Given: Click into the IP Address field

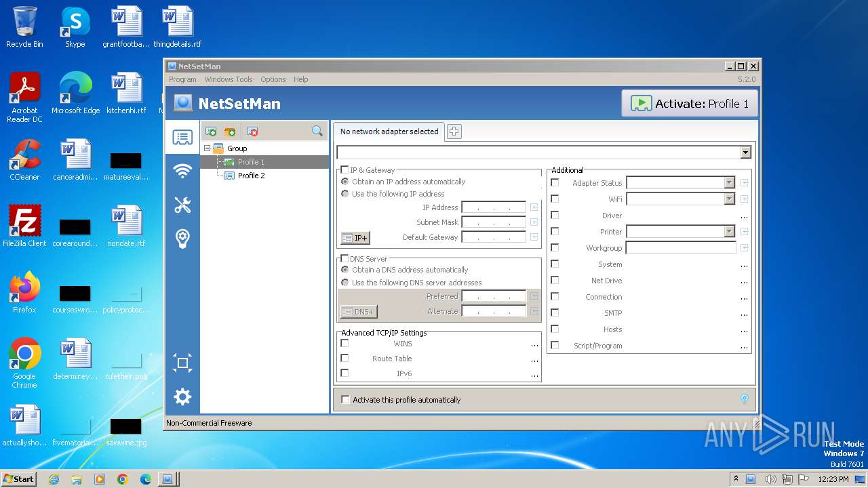Looking at the screenshot, I should point(494,207).
